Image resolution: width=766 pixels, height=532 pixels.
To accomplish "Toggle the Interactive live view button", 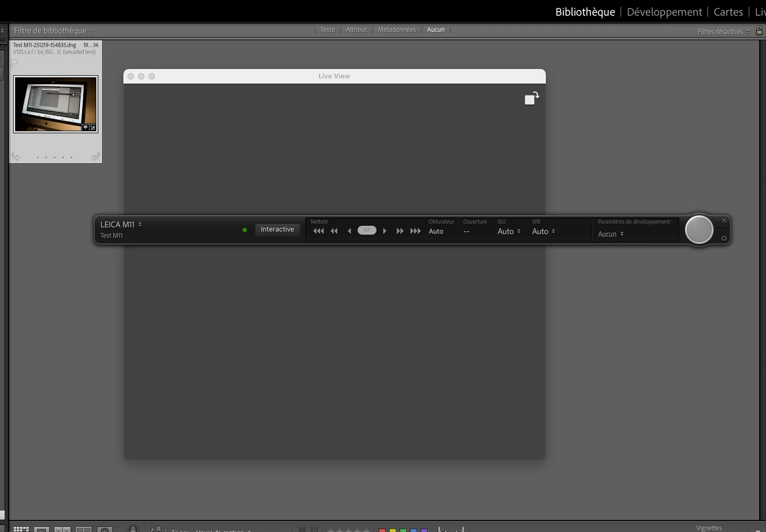I will (x=278, y=229).
